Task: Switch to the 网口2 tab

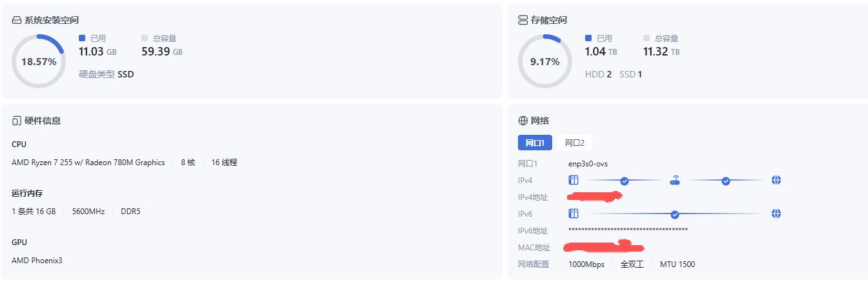Action: [575, 143]
